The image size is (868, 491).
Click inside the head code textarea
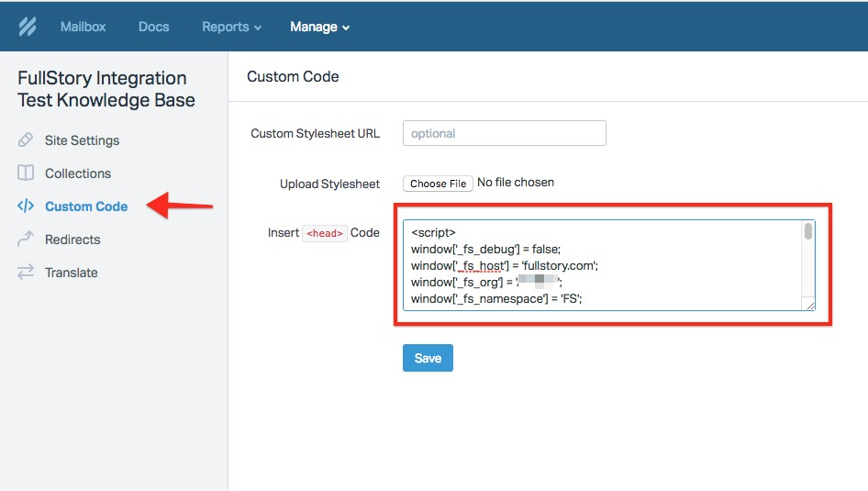[601, 265]
